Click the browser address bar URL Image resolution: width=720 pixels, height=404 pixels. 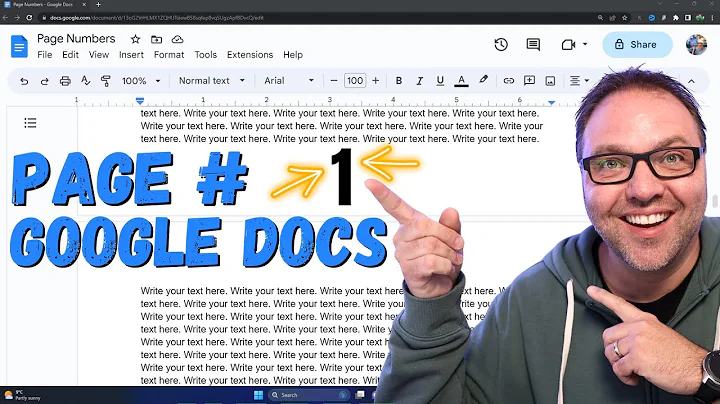click(157, 18)
